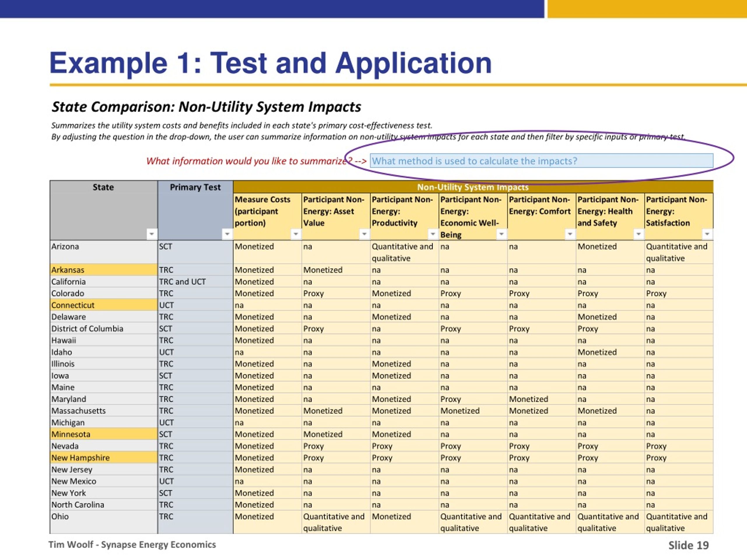Click Connecticut's UCT primary test cell
The height and width of the screenshot is (560, 747).
[195, 305]
